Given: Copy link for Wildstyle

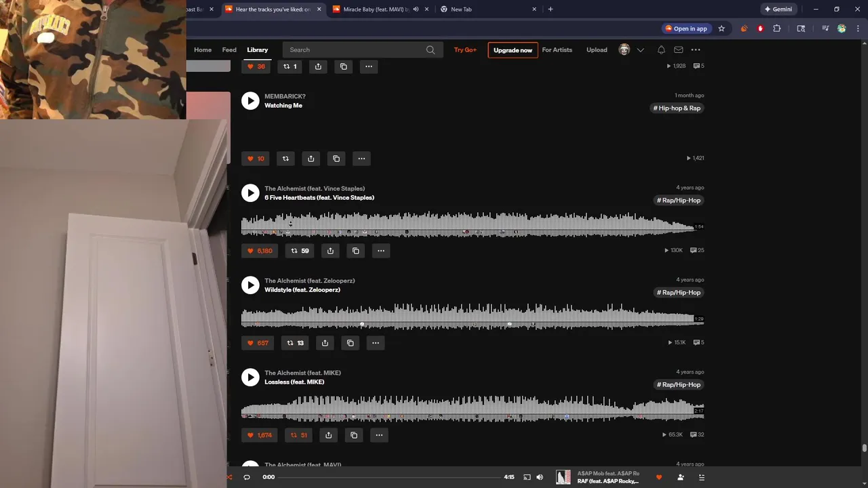Looking at the screenshot, I should (350, 343).
